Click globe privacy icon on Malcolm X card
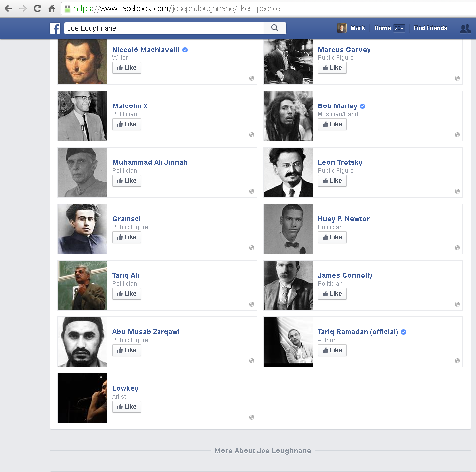 (252, 135)
